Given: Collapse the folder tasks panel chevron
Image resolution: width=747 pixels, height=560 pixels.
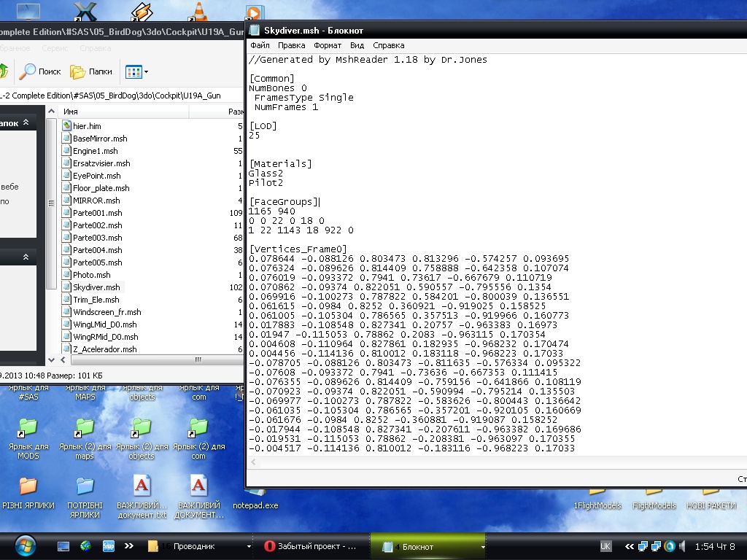Looking at the screenshot, I should (26, 124).
